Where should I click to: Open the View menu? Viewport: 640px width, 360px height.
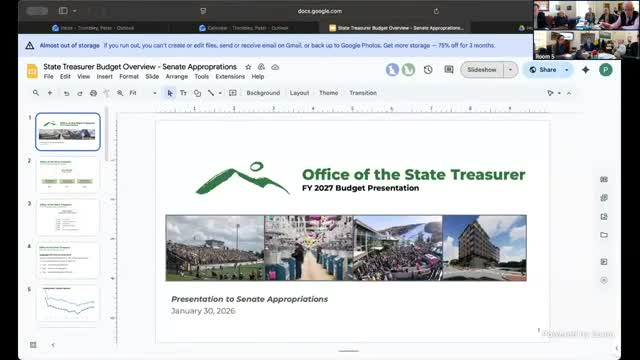(84, 77)
